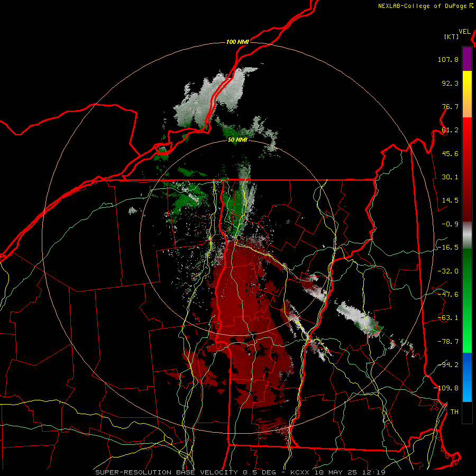Select the 30.1 scale value

(x=450, y=177)
